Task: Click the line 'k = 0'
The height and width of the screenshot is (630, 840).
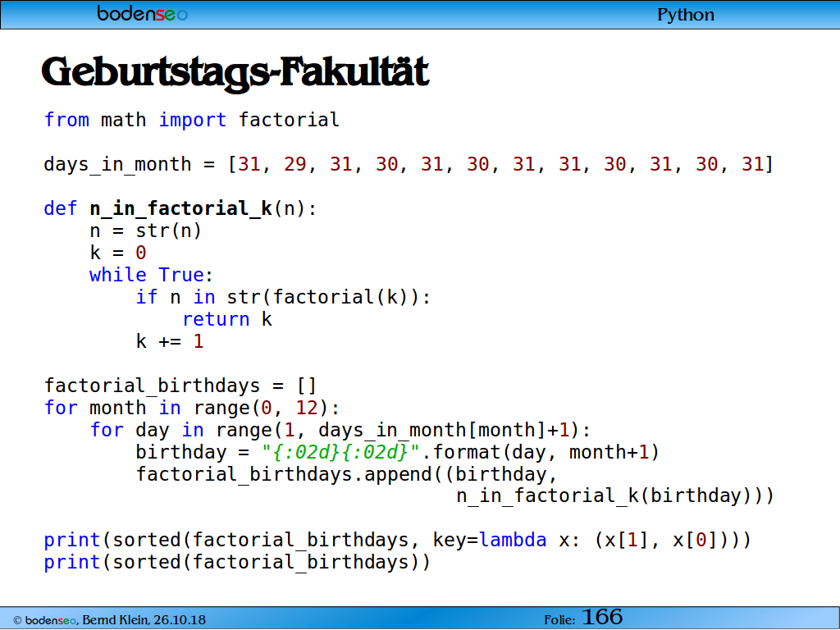Action: click(x=118, y=253)
